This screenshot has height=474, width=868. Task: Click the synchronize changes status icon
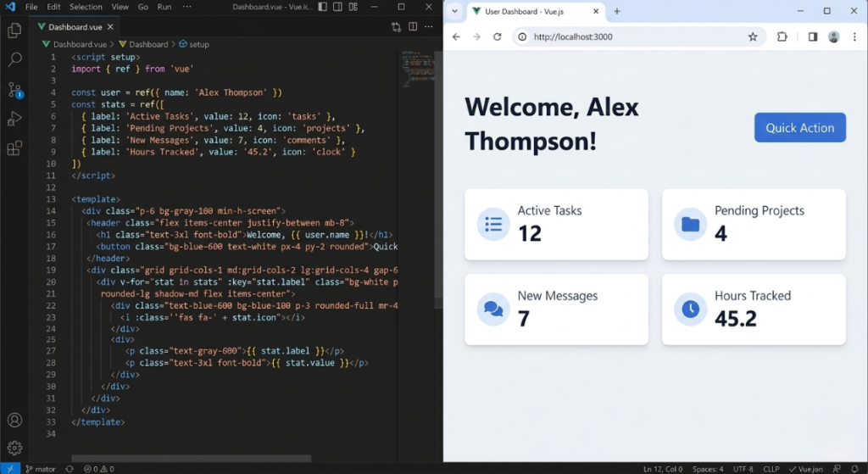click(x=70, y=468)
